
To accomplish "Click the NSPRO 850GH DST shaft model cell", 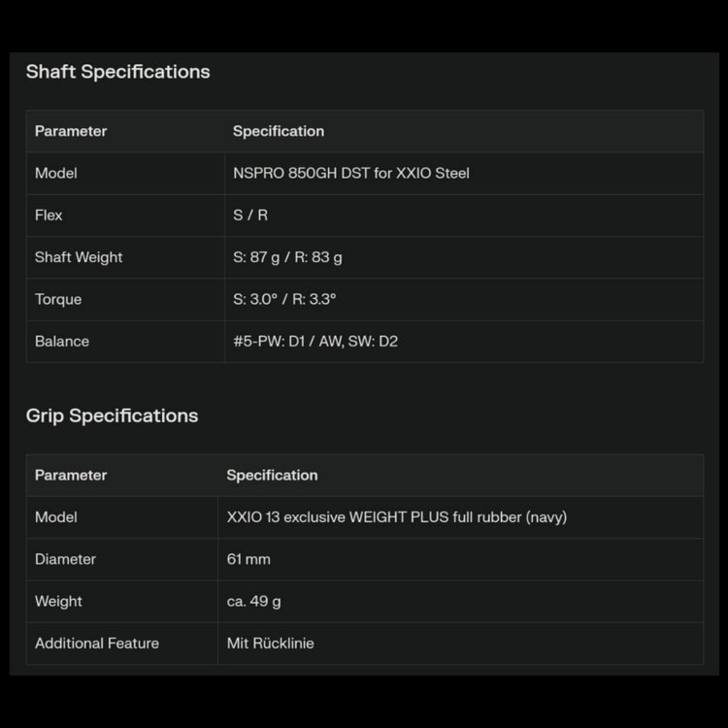I will [350, 173].
